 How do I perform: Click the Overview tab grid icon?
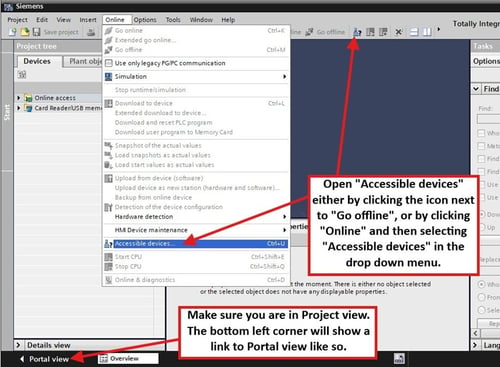pos(104,359)
